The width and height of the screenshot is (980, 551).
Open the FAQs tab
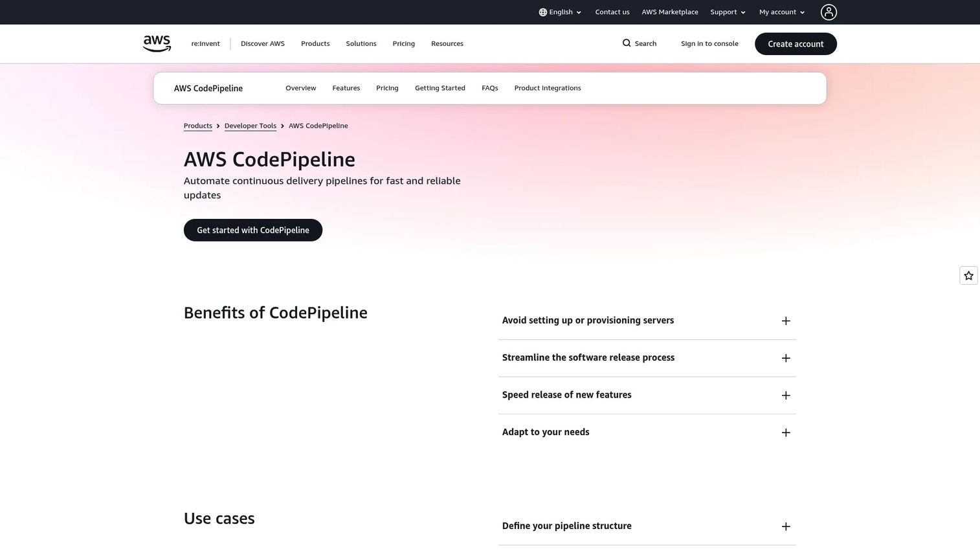(x=490, y=88)
